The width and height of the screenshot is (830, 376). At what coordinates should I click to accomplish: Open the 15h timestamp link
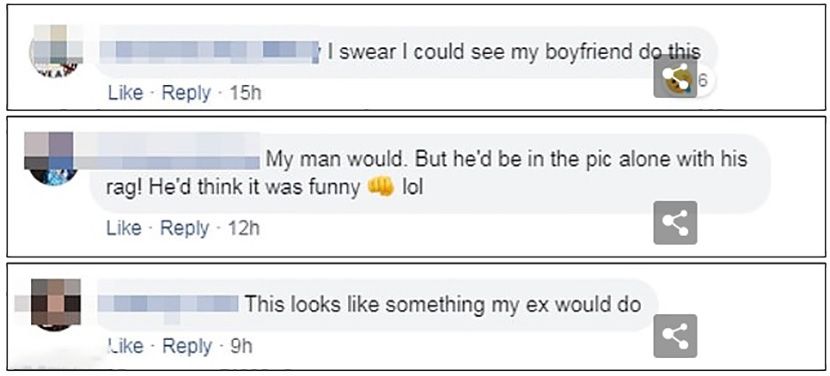(246, 94)
